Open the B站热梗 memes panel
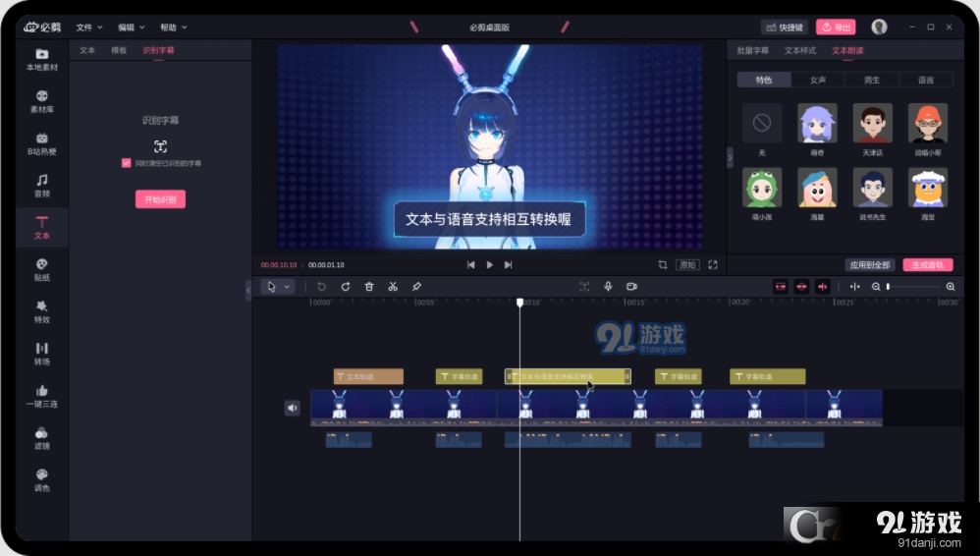The height and width of the screenshot is (556, 980). pos(42,143)
